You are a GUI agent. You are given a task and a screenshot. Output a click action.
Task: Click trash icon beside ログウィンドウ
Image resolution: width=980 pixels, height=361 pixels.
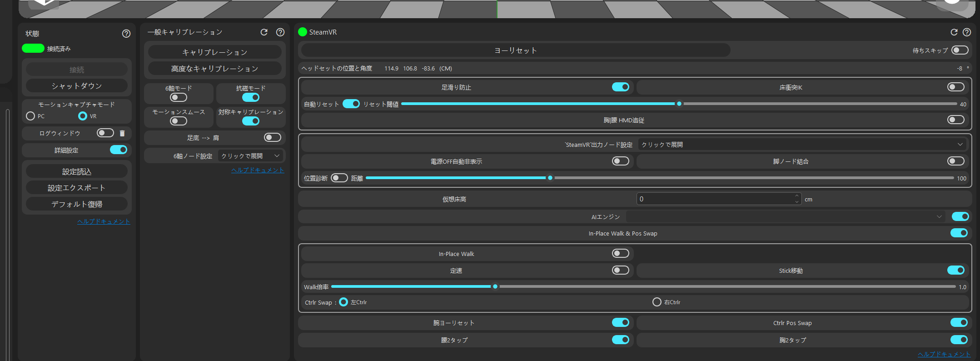coord(122,133)
